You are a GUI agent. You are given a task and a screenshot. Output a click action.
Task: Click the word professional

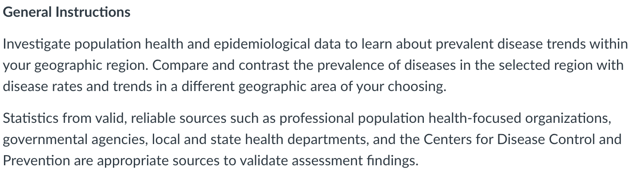pyautogui.click(x=314, y=119)
